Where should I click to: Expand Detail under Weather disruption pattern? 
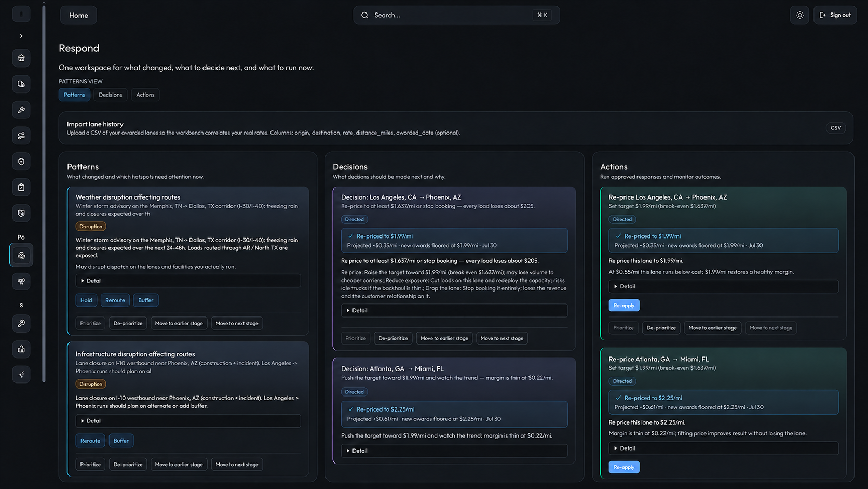(x=188, y=281)
